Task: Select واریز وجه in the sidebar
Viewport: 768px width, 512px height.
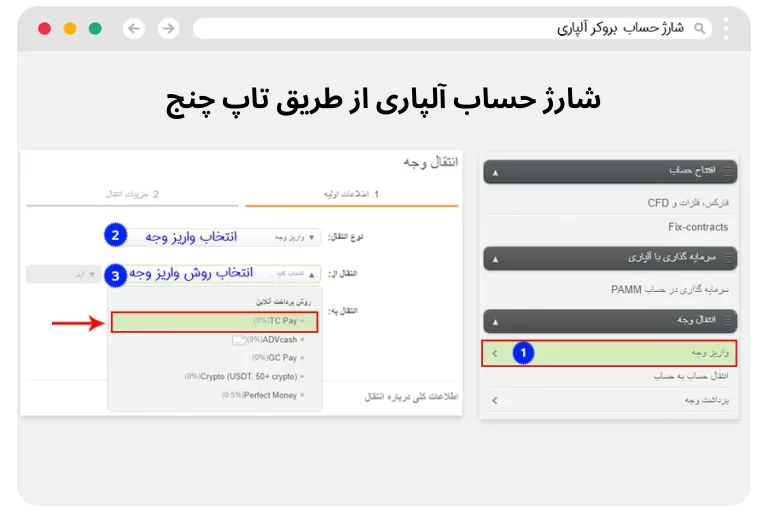Action: 609,353
